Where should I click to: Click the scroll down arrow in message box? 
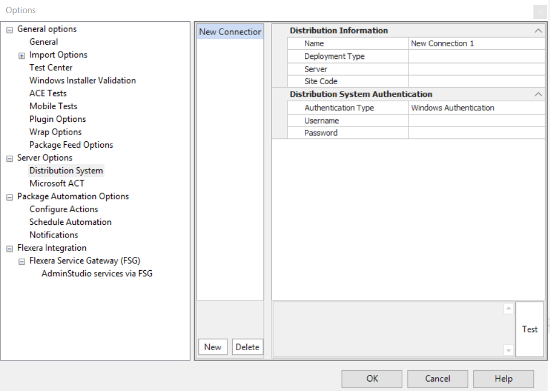coord(508,350)
